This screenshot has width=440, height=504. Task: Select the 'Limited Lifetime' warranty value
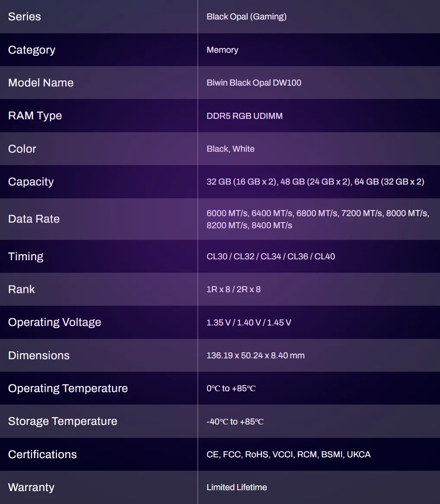237,488
